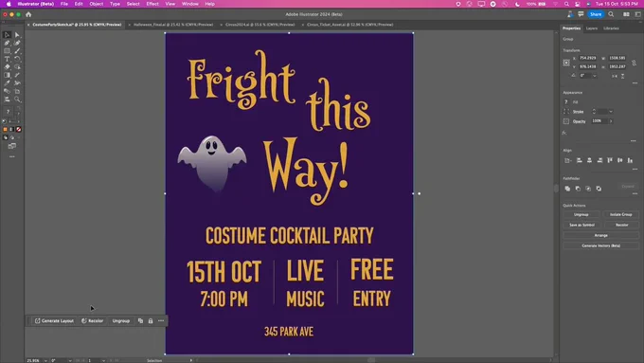Click the search magnifier next to Share

(611, 14)
